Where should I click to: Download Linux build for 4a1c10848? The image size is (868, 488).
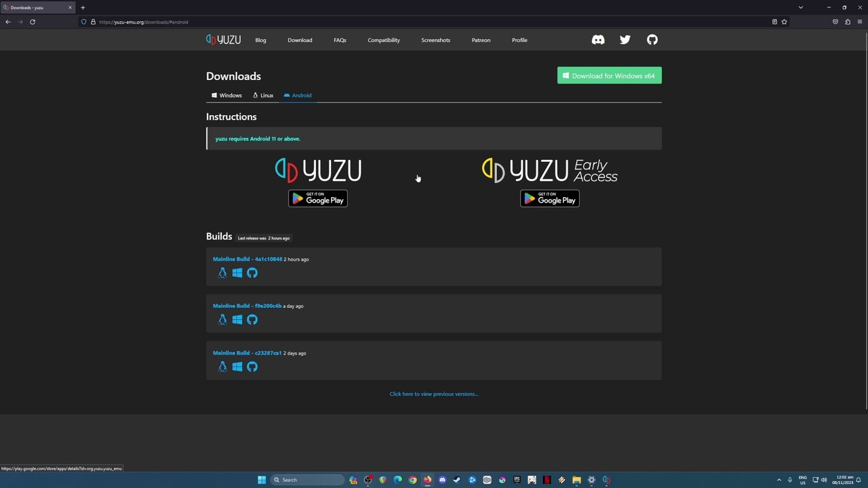click(x=222, y=273)
